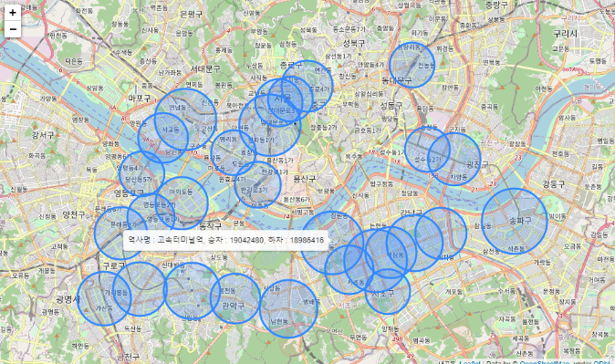Click the 고속터미널역 ridership tooltip
Image resolution: width=615 pixels, height=364 pixels.
pyautogui.click(x=226, y=240)
